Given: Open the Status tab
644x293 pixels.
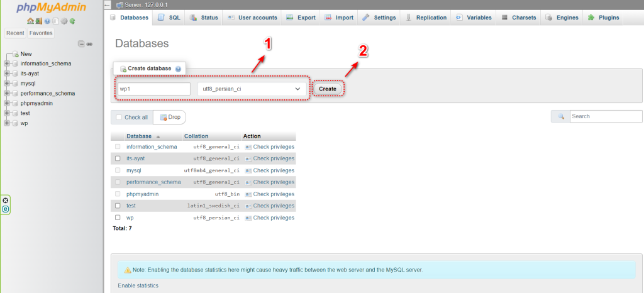Looking at the screenshot, I should 204,18.
